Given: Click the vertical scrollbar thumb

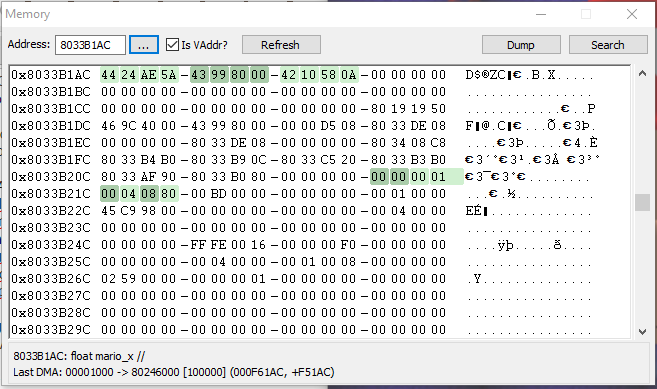Looking at the screenshot, I should (x=642, y=202).
